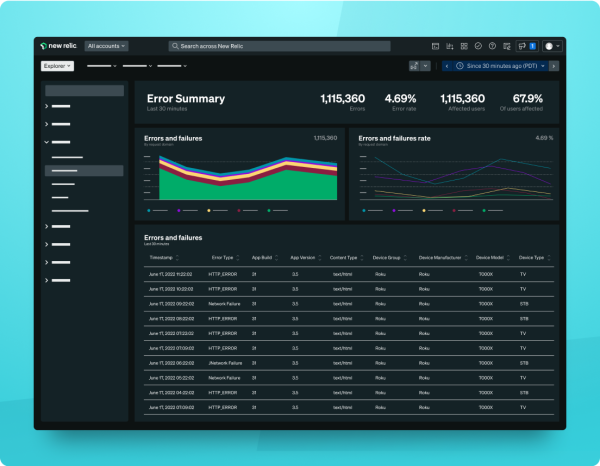Select the highlighted sidebar sub-item

83,172
